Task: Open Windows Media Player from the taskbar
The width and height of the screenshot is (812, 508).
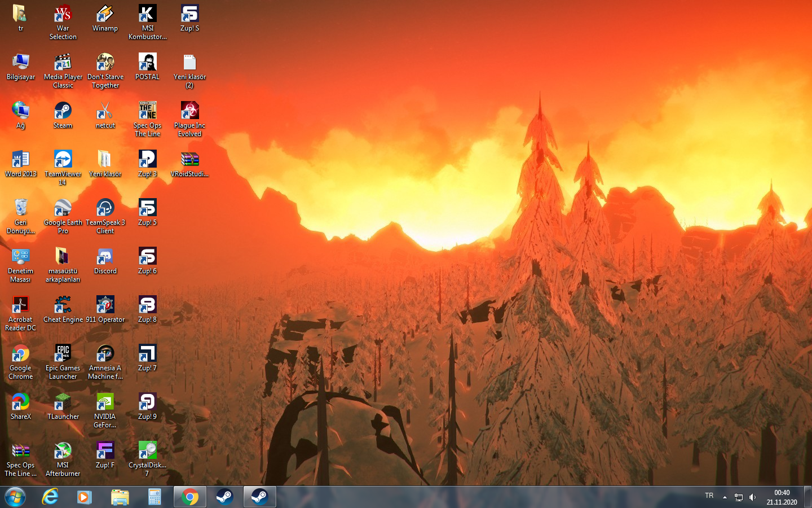Action: (x=85, y=497)
